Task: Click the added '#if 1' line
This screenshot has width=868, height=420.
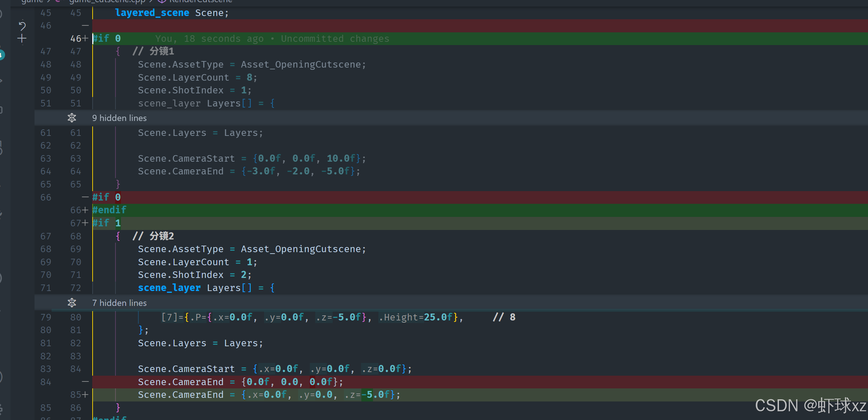Action: (x=106, y=223)
